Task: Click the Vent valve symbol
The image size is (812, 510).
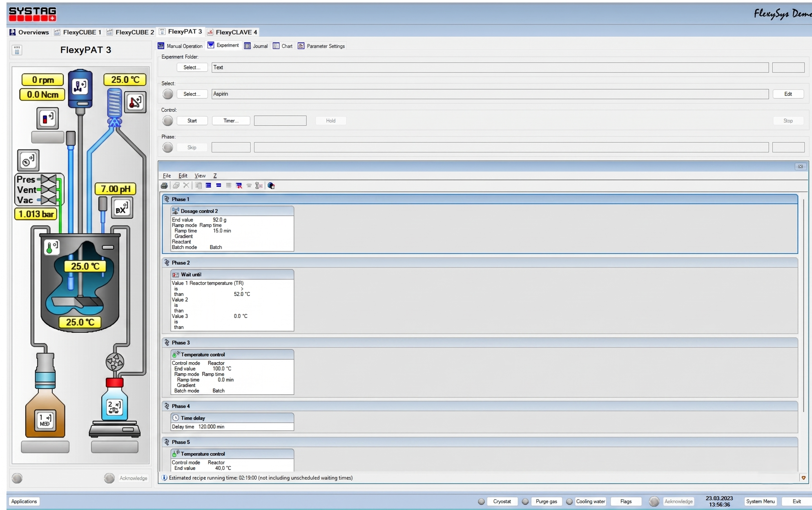Action: (x=49, y=190)
